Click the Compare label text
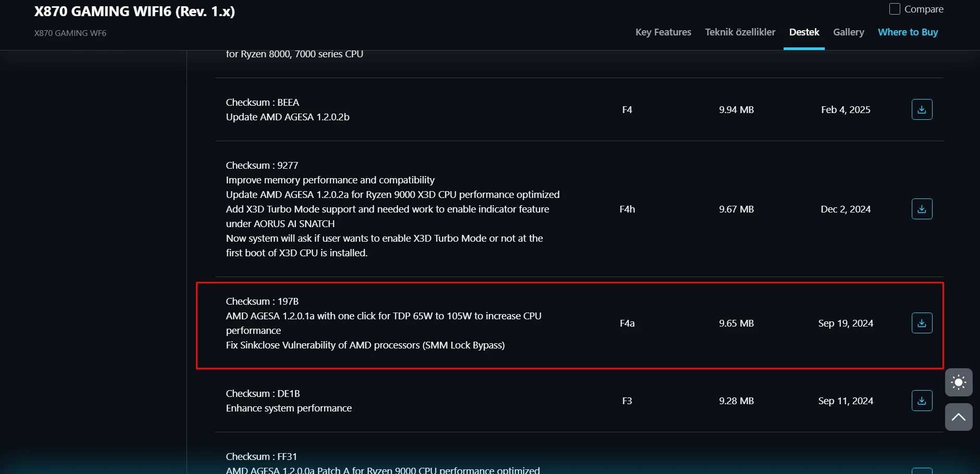 pos(924,9)
